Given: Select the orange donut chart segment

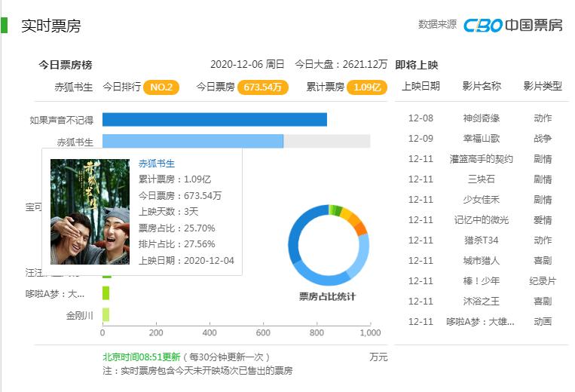Looking at the screenshot, I should [360, 228].
